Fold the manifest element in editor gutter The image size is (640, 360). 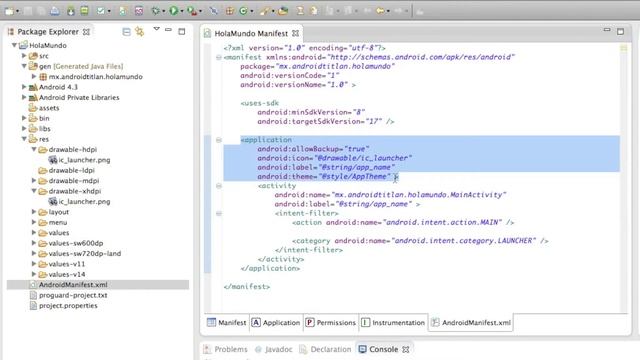pos(219,58)
